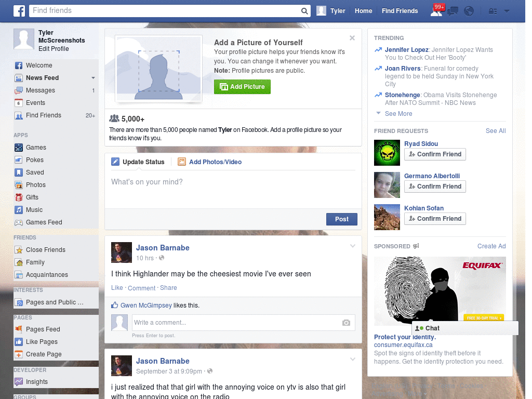
Task: Open the messages chat bubbles icon
Action: coord(453,11)
